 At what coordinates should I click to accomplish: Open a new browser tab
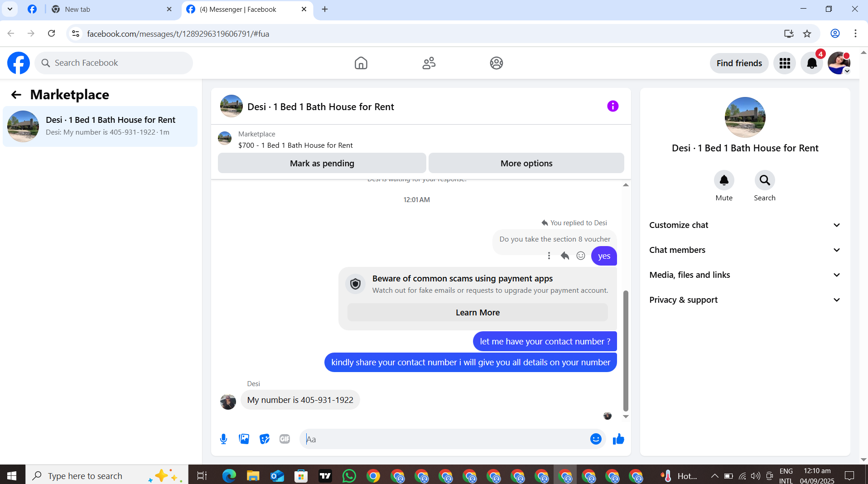(325, 9)
